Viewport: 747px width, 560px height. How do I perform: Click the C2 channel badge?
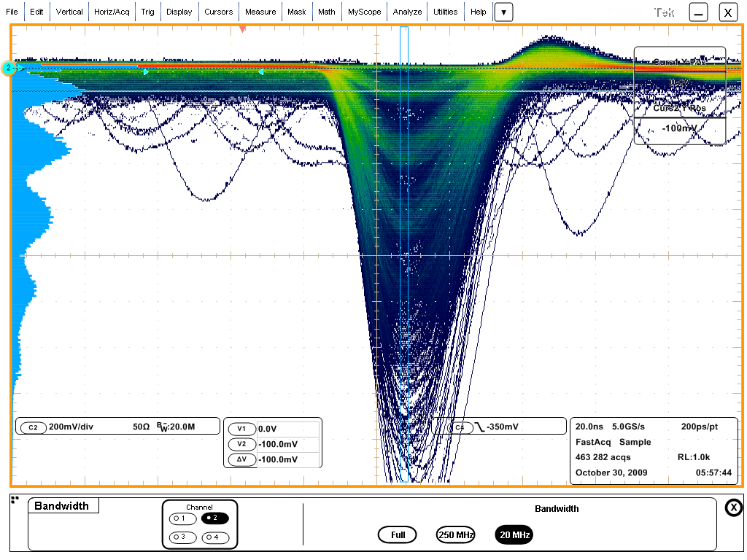point(33,428)
